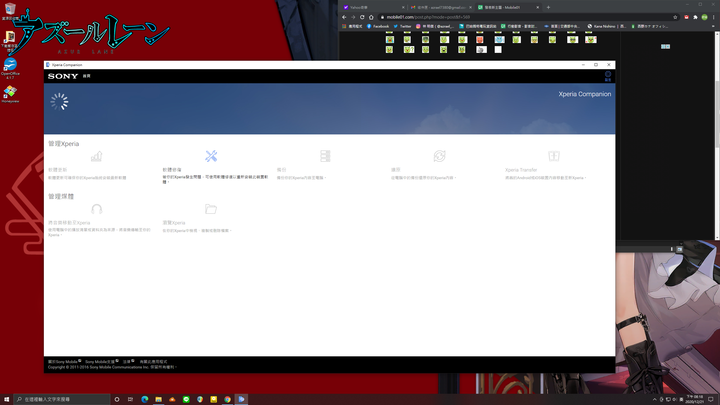The height and width of the screenshot is (405, 720).
Task: Bookmark this page with star icon
Action: click(675, 17)
